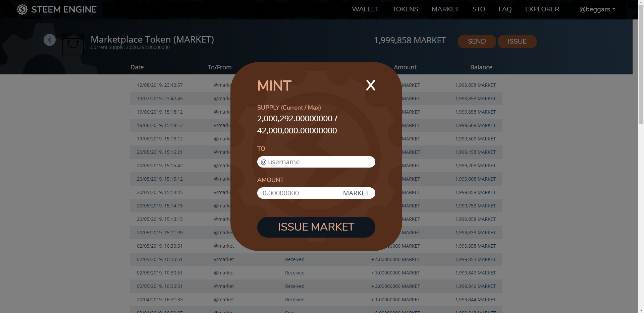This screenshot has height=313, width=644.
Task: Go back using the round arrow
Action: (x=50, y=40)
